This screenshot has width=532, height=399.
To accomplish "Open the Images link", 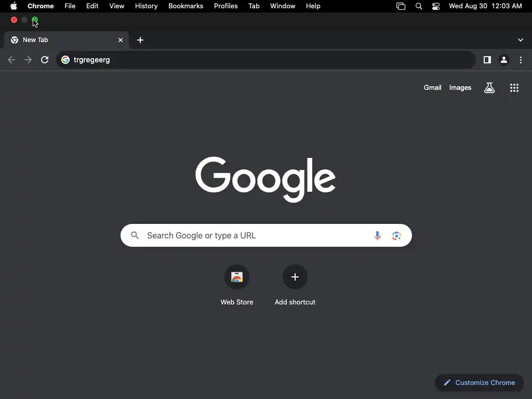I will click(460, 87).
